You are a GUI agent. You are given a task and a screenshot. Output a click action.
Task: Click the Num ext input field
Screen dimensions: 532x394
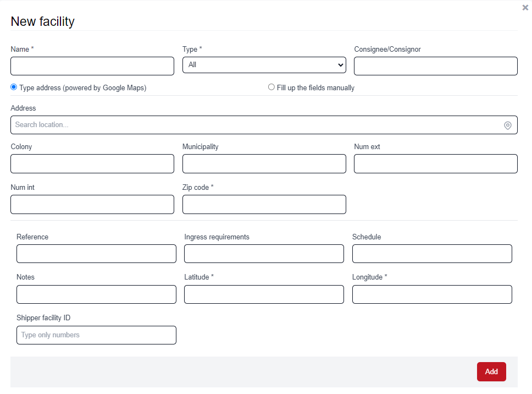point(435,163)
